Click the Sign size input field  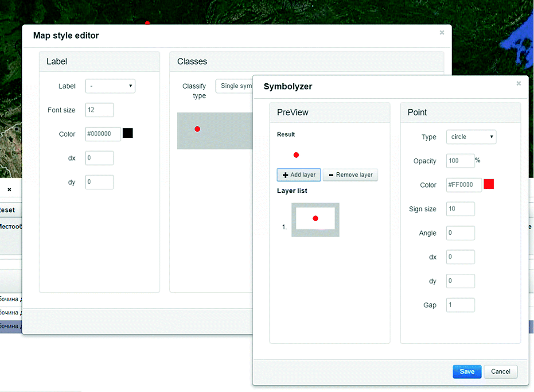tap(460, 209)
